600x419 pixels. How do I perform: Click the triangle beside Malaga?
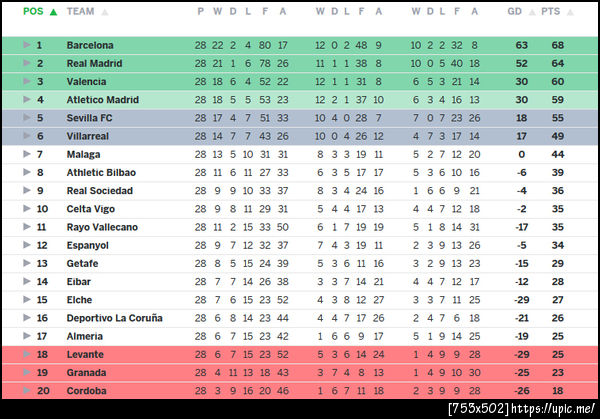(x=28, y=155)
